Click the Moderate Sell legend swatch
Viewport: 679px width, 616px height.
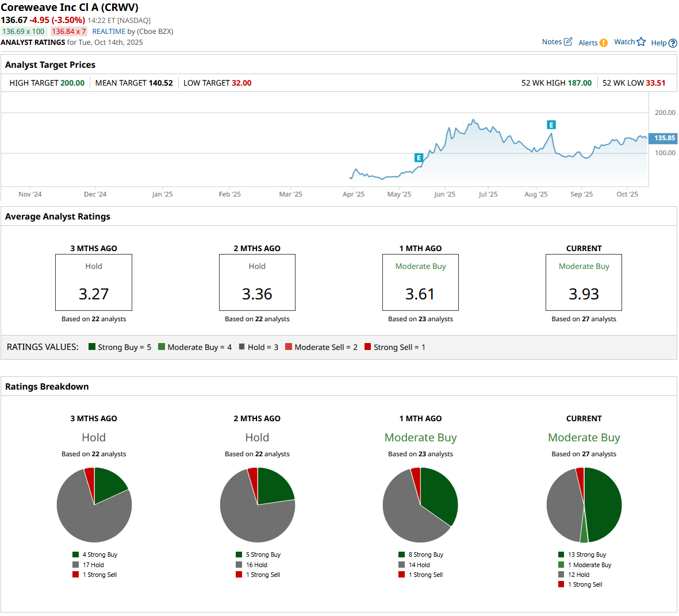pos(289,346)
